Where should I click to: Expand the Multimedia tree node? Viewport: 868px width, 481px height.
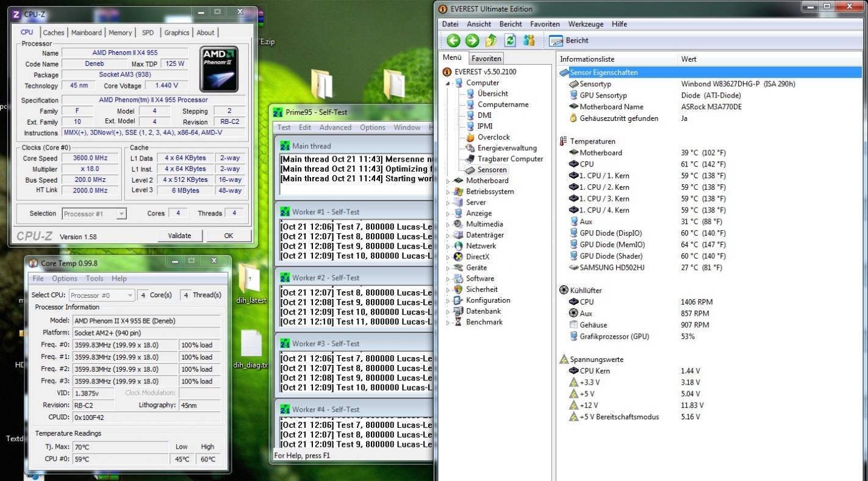[x=448, y=224]
